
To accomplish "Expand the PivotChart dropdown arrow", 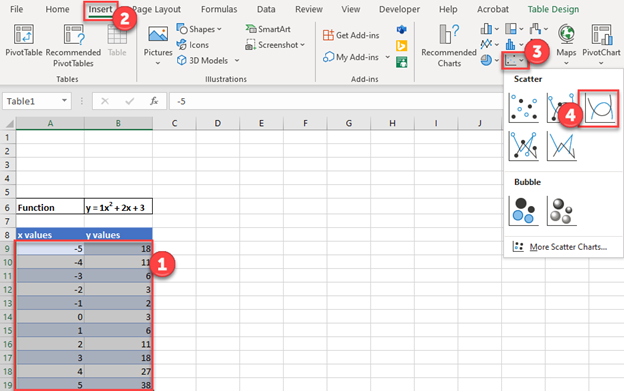I will tap(601, 63).
